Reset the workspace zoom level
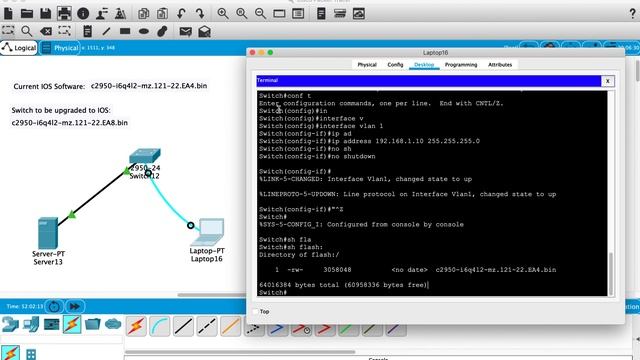Viewport: 640px width, 360px height. click(x=242, y=14)
